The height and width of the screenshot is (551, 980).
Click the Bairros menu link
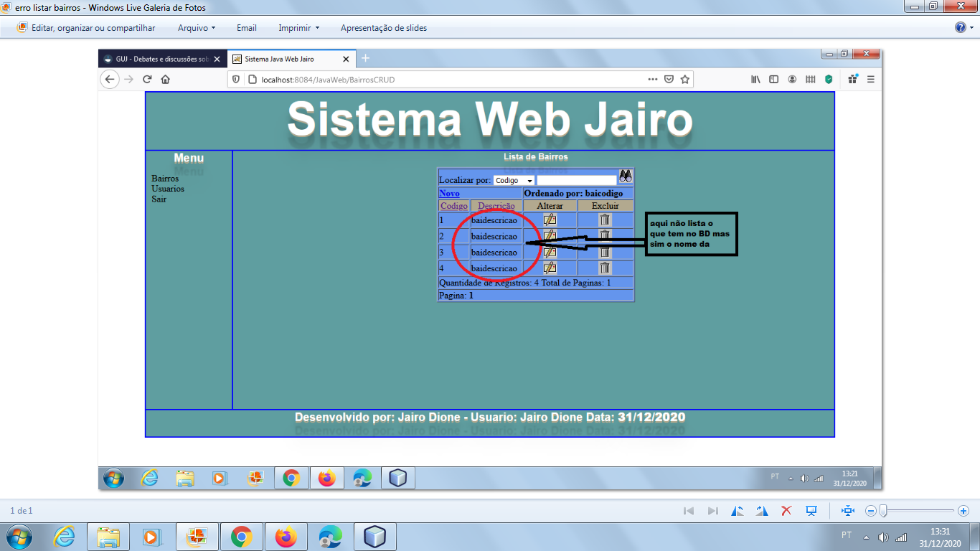(x=165, y=178)
